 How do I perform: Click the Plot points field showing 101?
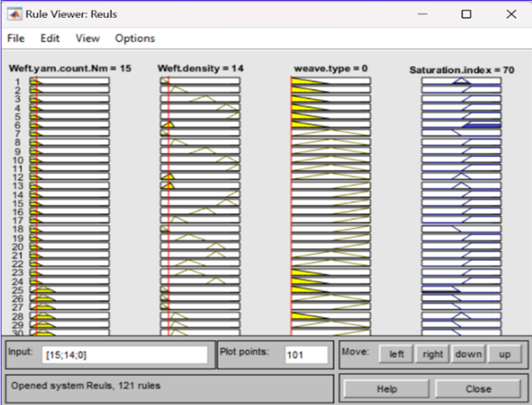point(306,355)
